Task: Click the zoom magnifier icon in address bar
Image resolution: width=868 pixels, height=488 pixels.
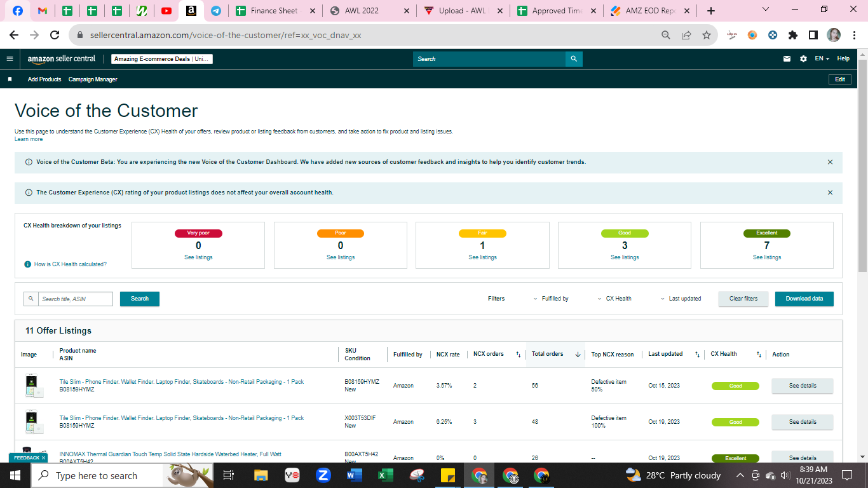Action: pyautogui.click(x=666, y=35)
